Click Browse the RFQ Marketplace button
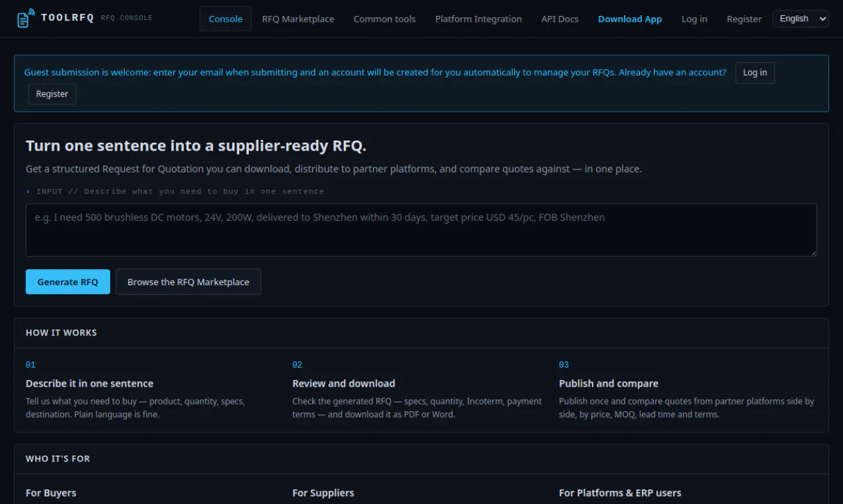 tap(189, 282)
